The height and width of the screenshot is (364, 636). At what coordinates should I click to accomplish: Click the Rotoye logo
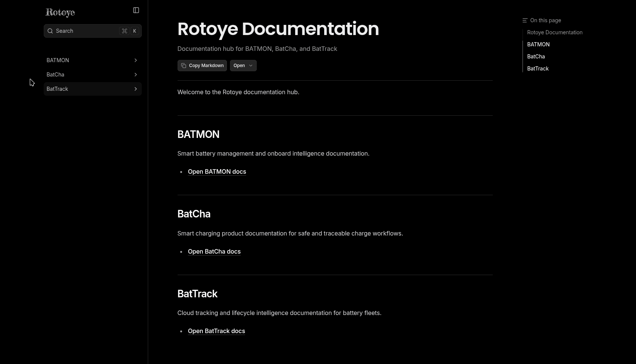(x=60, y=12)
